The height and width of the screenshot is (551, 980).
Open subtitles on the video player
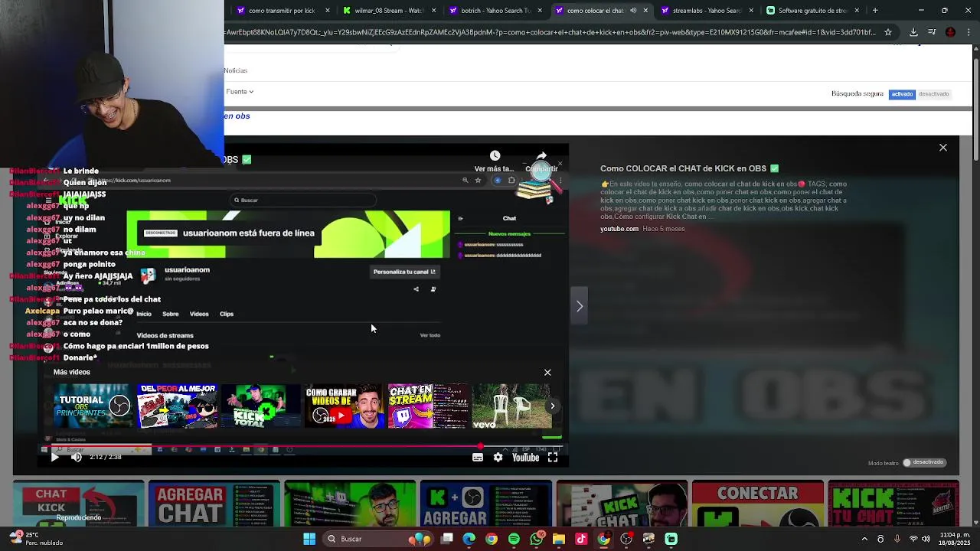click(x=478, y=458)
